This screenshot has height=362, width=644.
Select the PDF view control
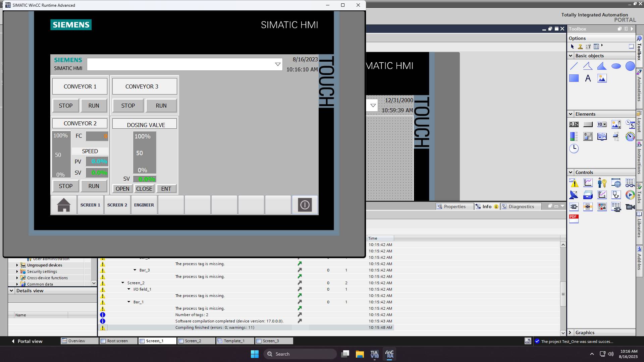(x=574, y=219)
